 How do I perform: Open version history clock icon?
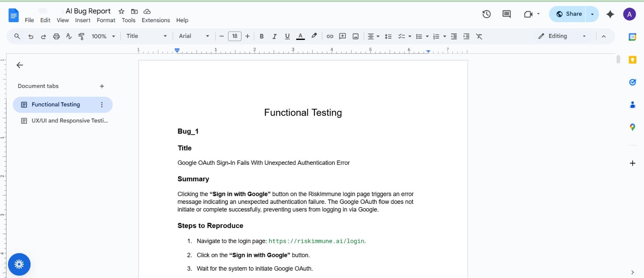[487, 14]
